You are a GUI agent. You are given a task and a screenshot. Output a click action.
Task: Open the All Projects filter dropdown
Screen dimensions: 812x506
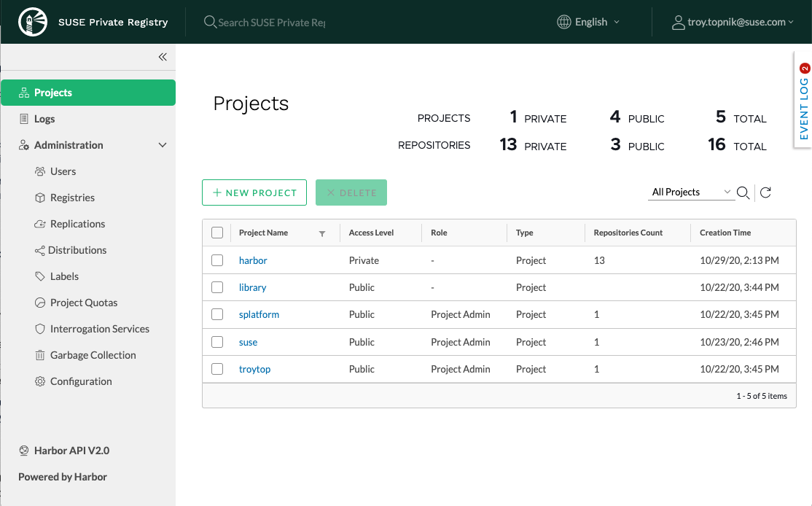pos(691,192)
